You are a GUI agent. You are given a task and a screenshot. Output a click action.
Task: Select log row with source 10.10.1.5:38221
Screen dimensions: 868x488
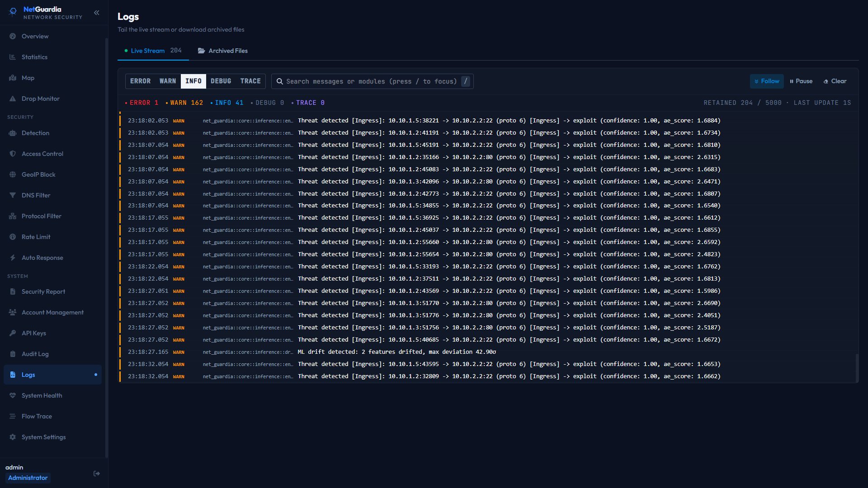click(488, 121)
